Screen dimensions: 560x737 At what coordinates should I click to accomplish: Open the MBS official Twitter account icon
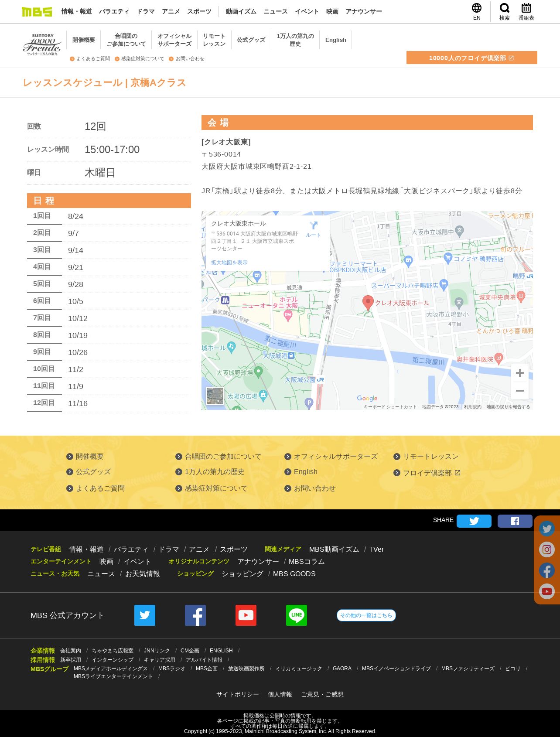145,615
